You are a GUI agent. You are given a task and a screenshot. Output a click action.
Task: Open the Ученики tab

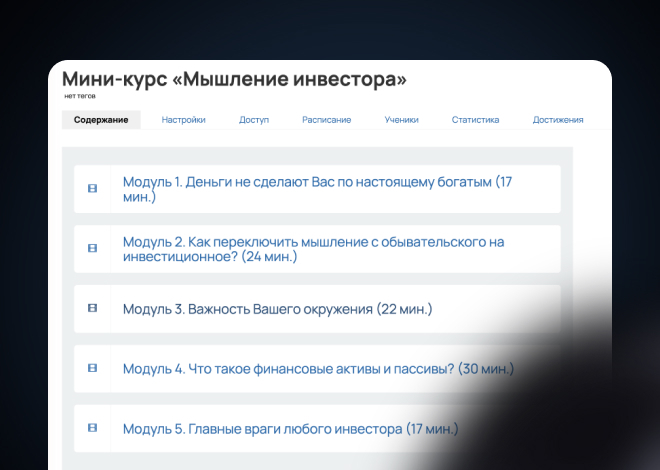tap(402, 120)
